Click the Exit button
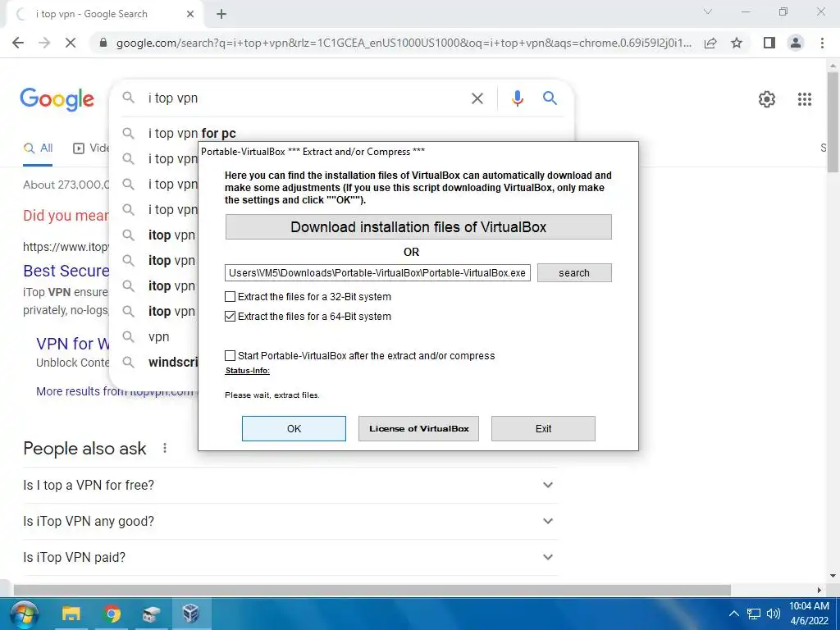Viewport: 840px width, 630px height. click(543, 428)
